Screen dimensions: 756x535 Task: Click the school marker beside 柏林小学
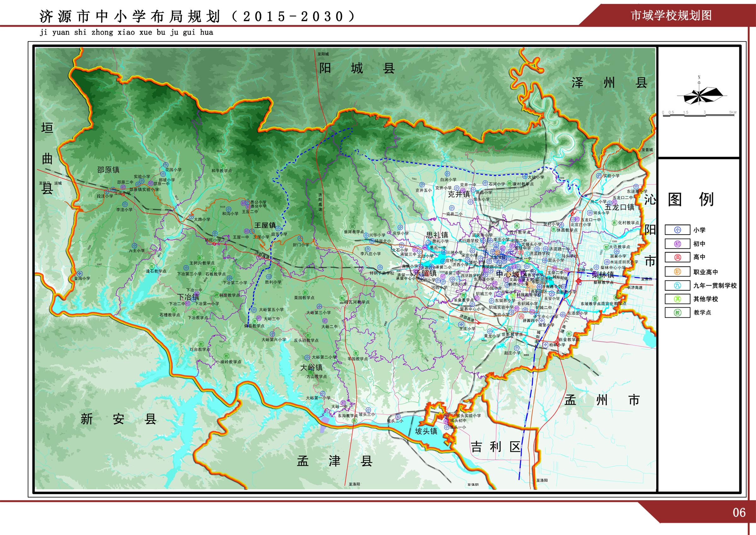coord(546,345)
